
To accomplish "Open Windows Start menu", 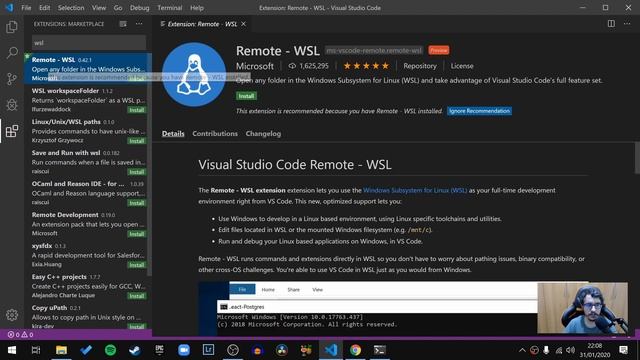I will [x=12, y=350].
